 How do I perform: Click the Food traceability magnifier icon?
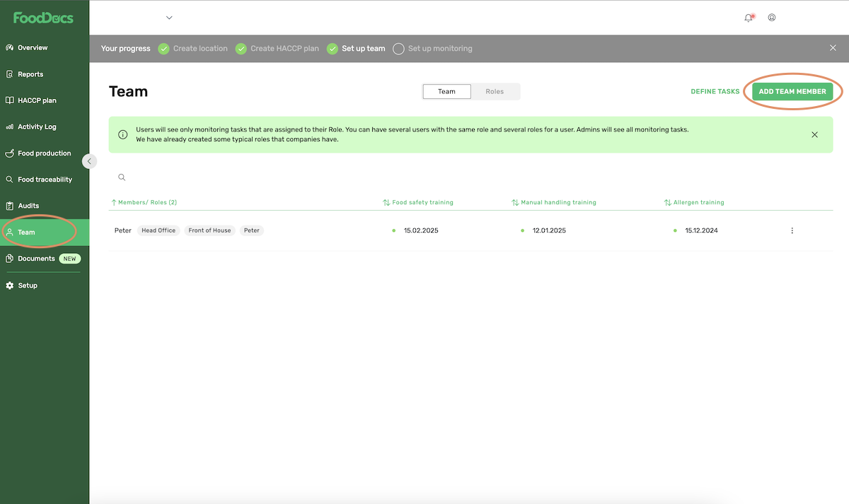[x=9, y=180]
